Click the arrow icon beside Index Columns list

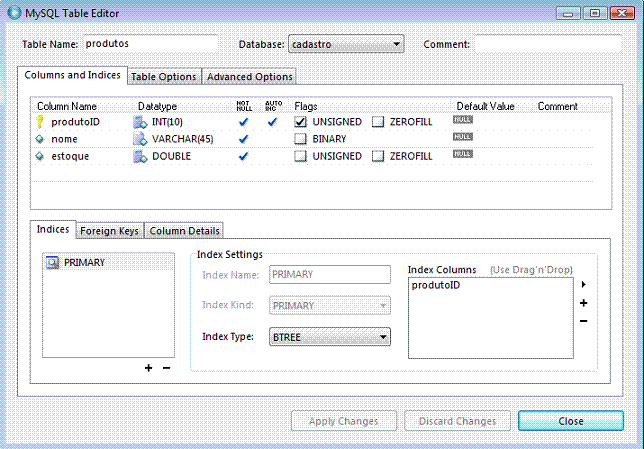pyautogui.click(x=584, y=284)
